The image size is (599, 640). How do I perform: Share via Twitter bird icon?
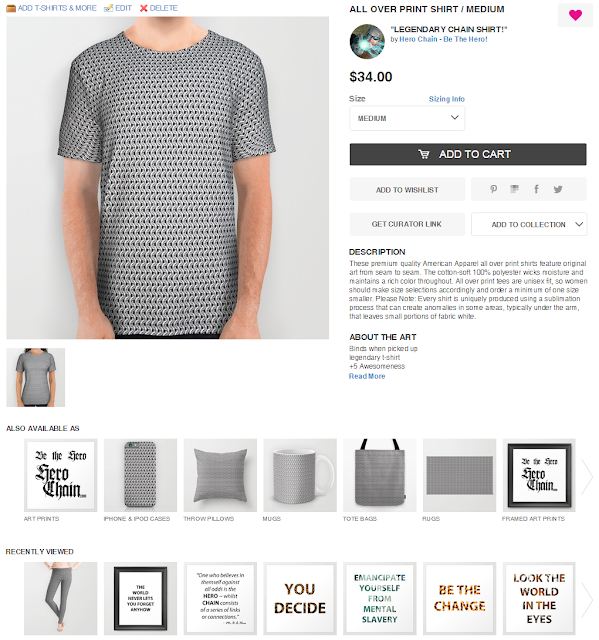click(x=558, y=189)
